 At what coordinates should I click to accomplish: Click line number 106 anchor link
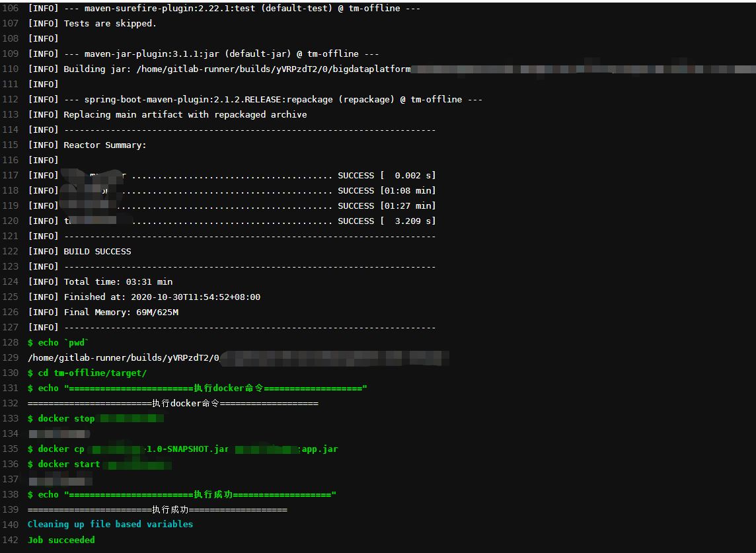click(11, 8)
